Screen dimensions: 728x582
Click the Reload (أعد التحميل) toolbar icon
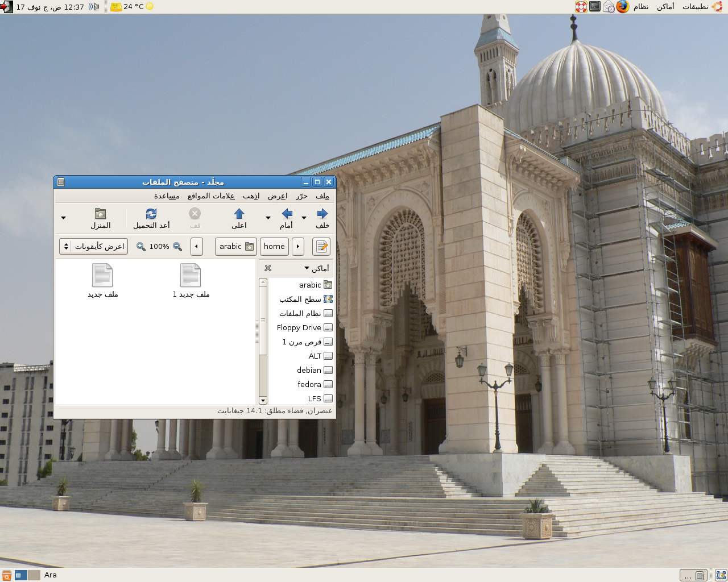pyautogui.click(x=151, y=214)
